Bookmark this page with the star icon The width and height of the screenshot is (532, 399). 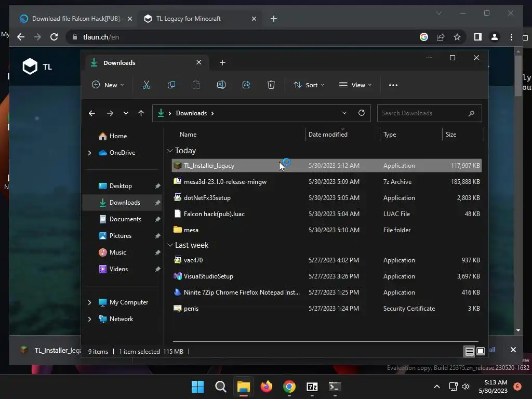coord(457,37)
